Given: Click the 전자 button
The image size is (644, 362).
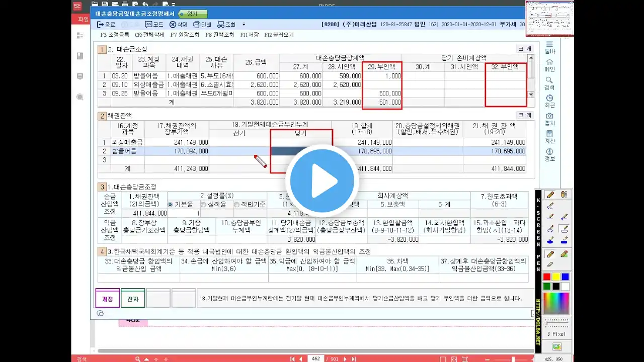Looking at the screenshot, I should (x=133, y=298).
